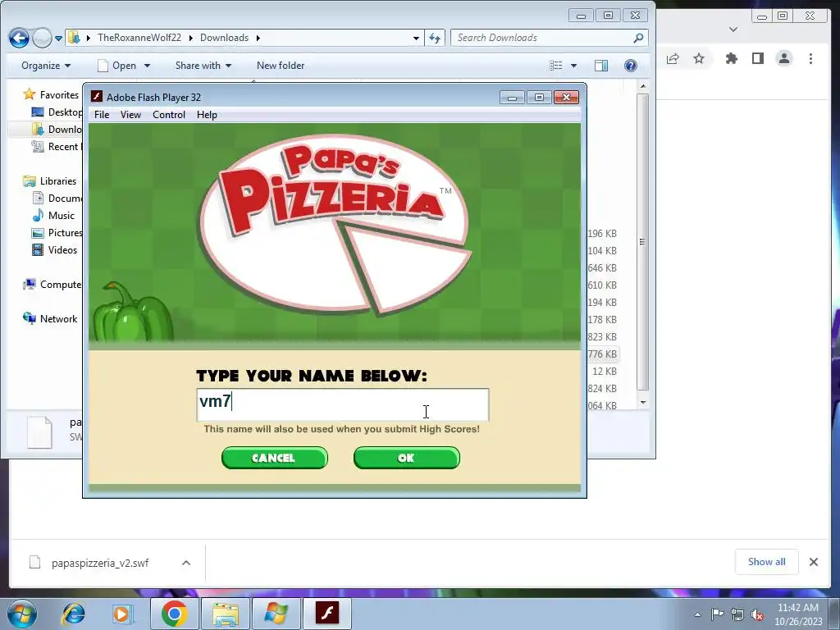Select Desktop in the navigation pane
The width and height of the screenshot is (840, 630).
click(58, 112)
